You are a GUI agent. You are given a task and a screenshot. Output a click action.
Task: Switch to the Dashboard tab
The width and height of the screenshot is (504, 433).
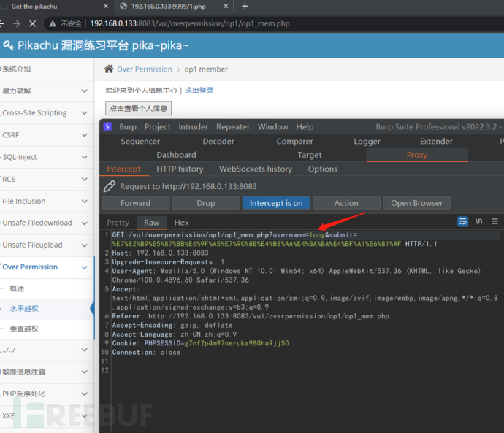tap(176, 155)
